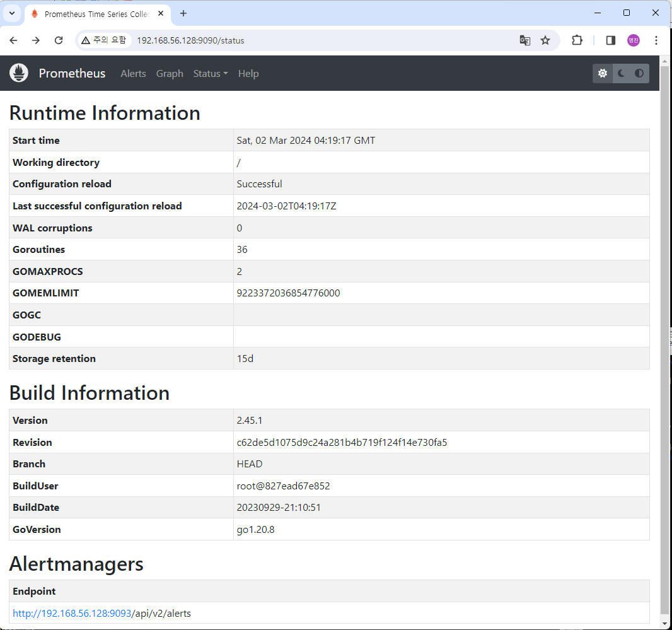This screenshot has width=672, height=630.
Task: Open the Alertmanager endpoint link 192.168.56.128:9093
Action: (72, 613)
